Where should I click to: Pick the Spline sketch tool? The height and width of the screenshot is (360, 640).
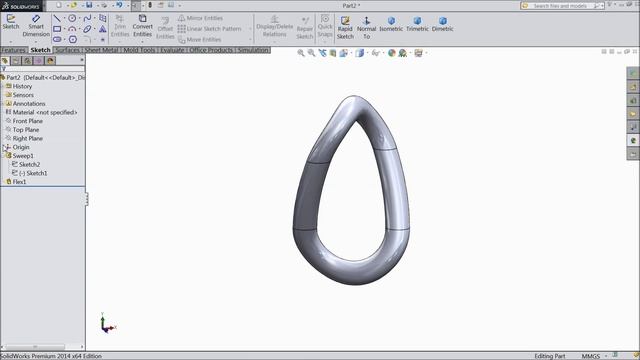[x=87, y=18]
